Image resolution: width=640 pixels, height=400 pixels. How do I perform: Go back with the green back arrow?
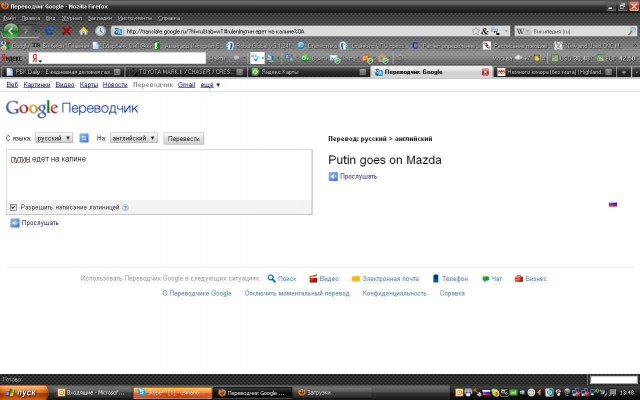coord(11,31)
